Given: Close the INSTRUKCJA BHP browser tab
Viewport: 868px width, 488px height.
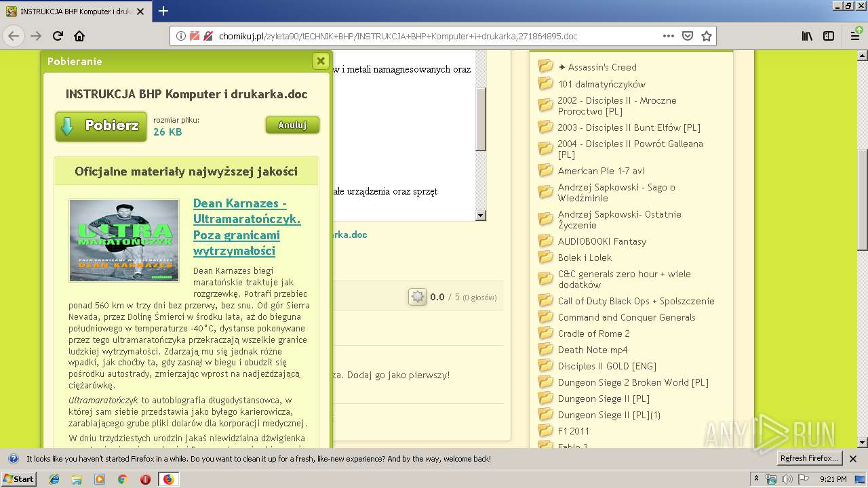Looking at the screenshot, I should pyautogui.click(x=140, y=12).
